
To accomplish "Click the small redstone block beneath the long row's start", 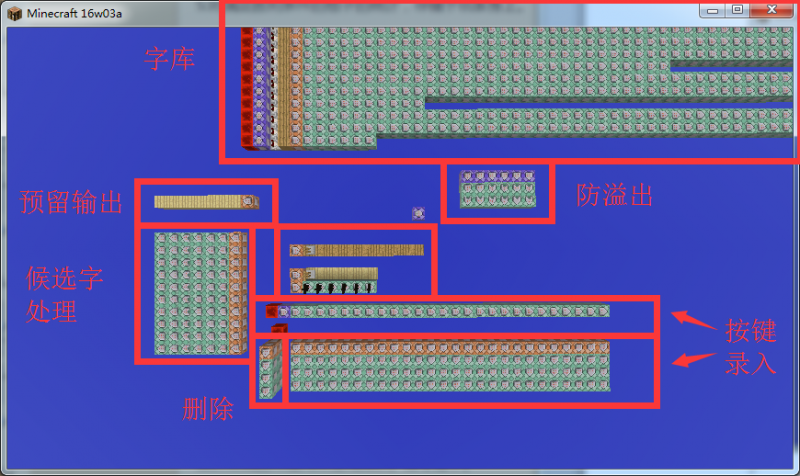I will [279, 328].
